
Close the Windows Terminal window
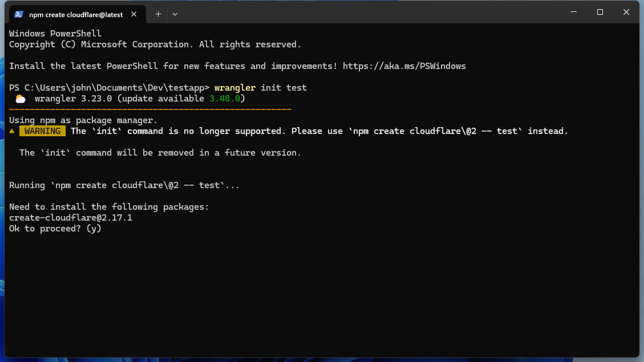coord(626,12)
